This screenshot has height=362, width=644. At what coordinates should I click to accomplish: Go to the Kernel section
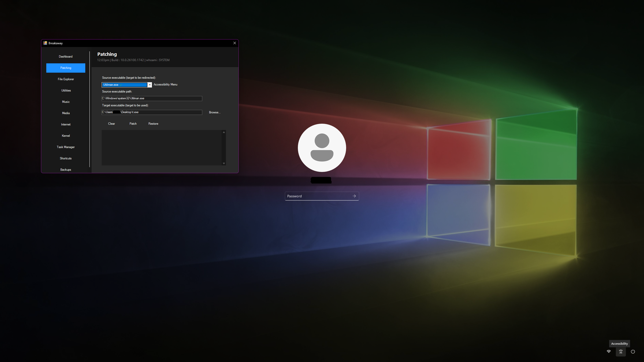66,136
